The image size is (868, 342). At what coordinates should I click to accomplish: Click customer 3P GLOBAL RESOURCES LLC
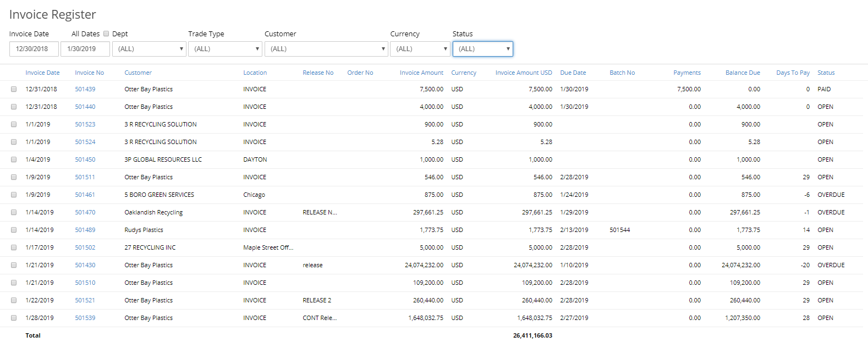(x=163, y=159)
